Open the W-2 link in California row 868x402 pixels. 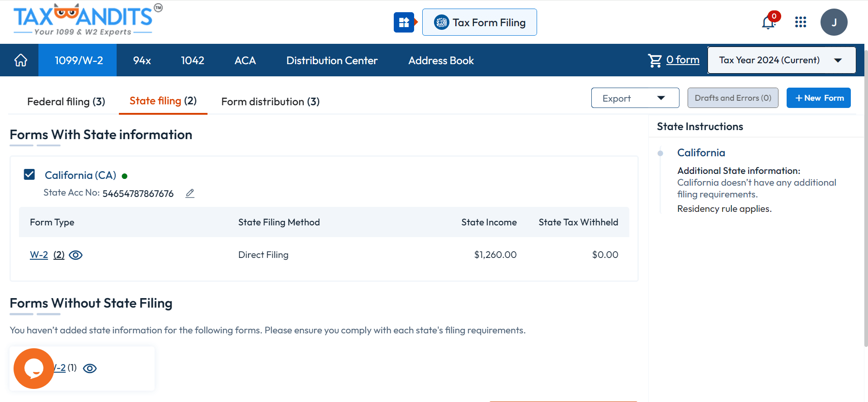39,255
